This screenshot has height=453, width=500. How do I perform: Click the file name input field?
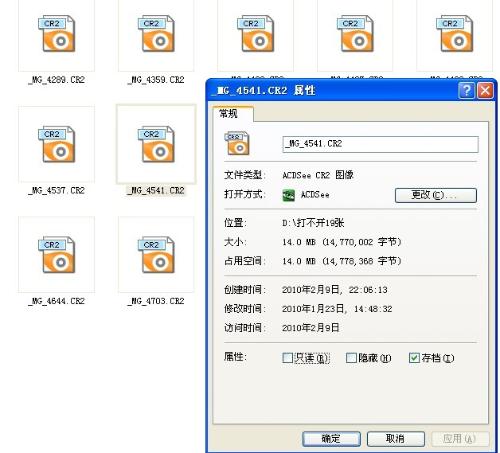click(380, 144)
